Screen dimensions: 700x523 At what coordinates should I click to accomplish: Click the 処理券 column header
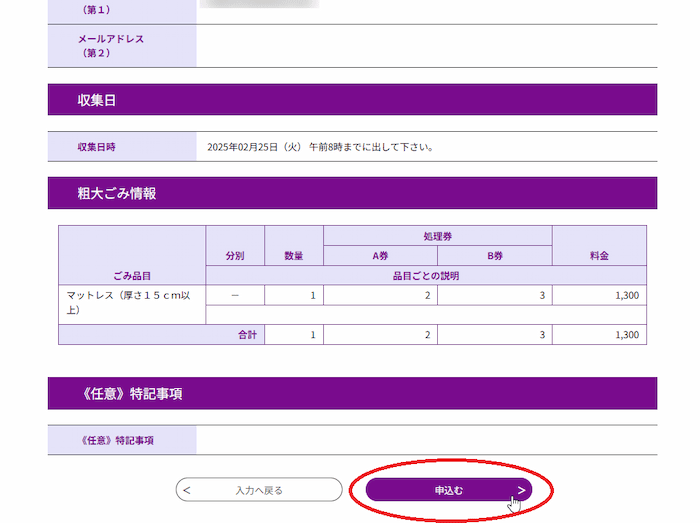click(x=438, y=236)
